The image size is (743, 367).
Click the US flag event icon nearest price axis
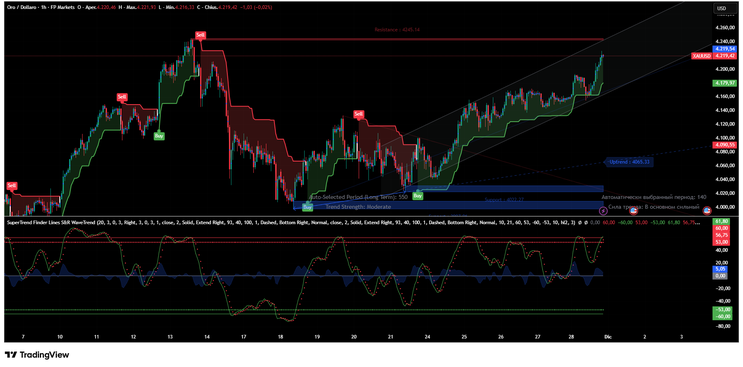[707, 210]
